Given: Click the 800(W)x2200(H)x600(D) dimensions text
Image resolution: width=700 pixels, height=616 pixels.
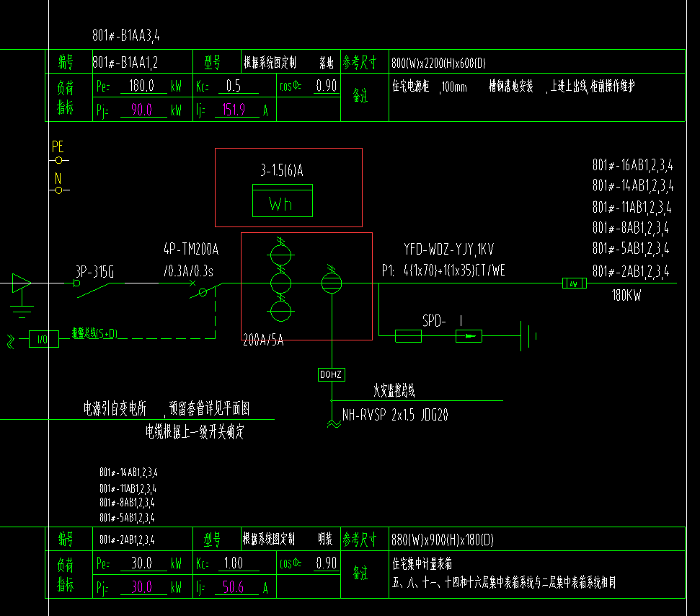Looking at the screenshot, I should click(x=438, y=63).
